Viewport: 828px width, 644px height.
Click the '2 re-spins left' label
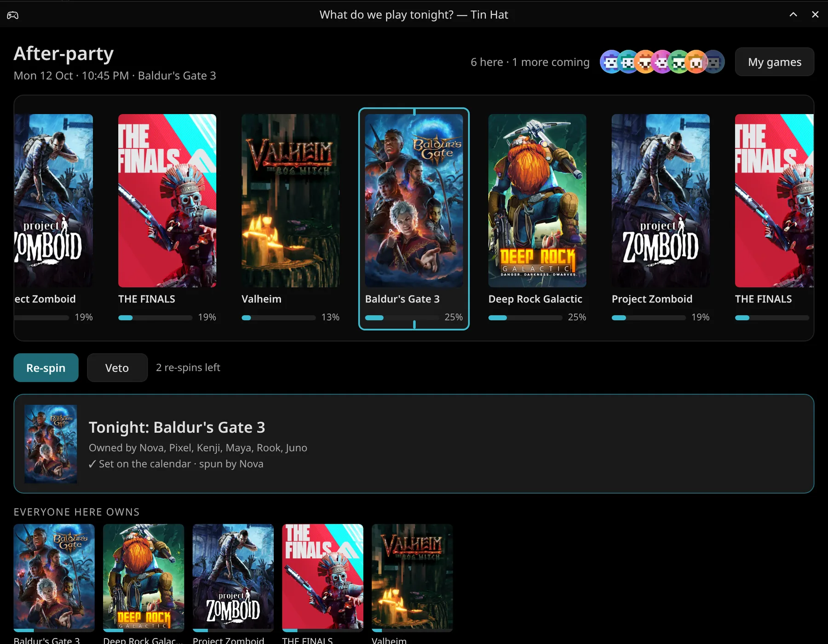point(188,368)
